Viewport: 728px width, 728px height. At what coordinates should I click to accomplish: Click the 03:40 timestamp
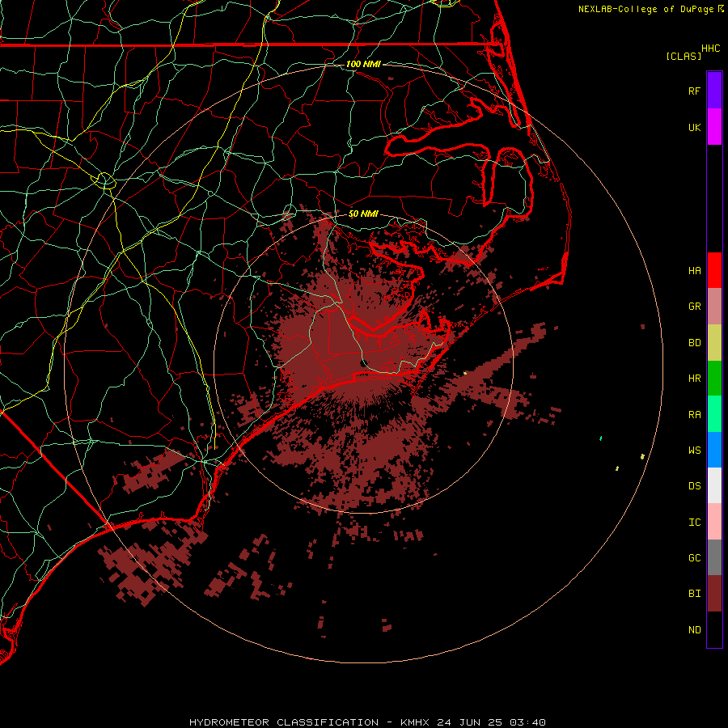[527, 722]
